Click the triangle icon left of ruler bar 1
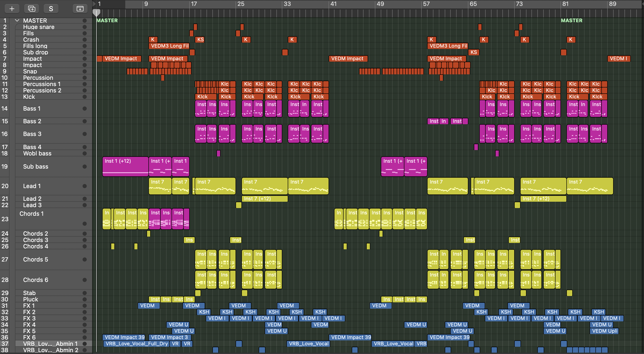Screen dimensions: 644x354 tap(94, 3)
